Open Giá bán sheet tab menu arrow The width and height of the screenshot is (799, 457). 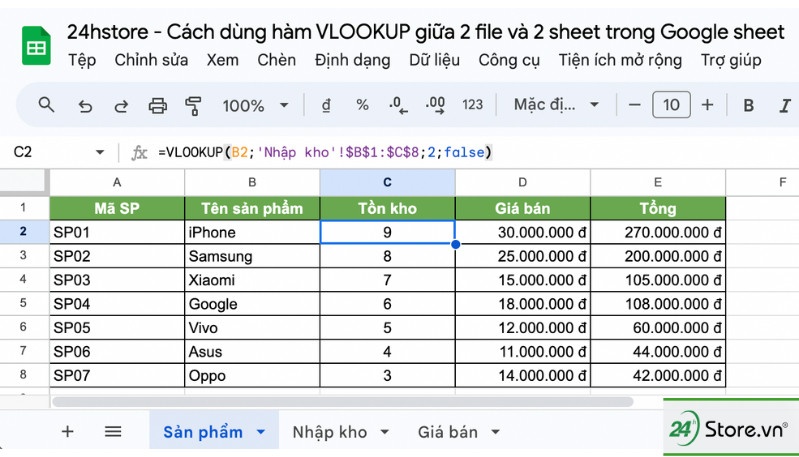495,432
